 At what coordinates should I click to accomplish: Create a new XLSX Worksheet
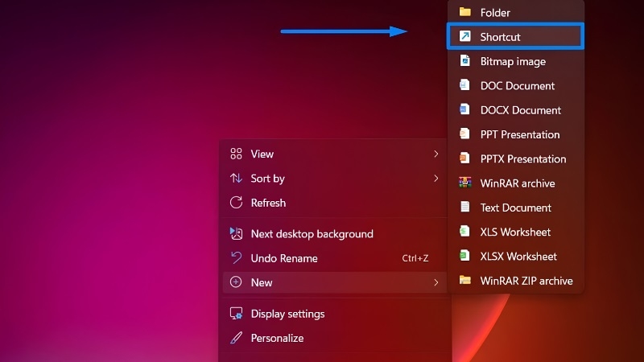click(x=515, y=256)
